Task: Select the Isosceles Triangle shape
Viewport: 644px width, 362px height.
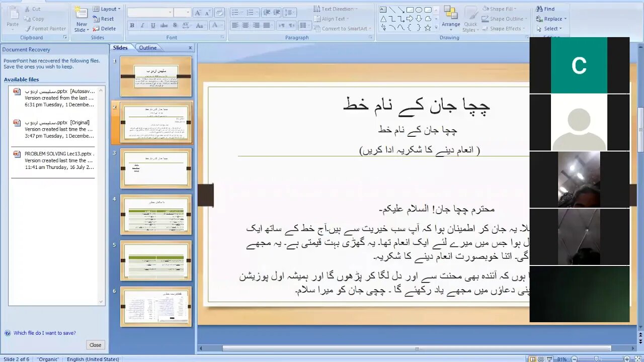Action: 383,19
